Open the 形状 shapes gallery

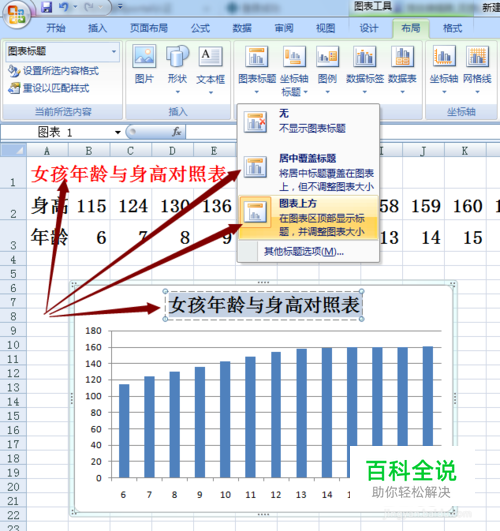[x=178, y=69]
